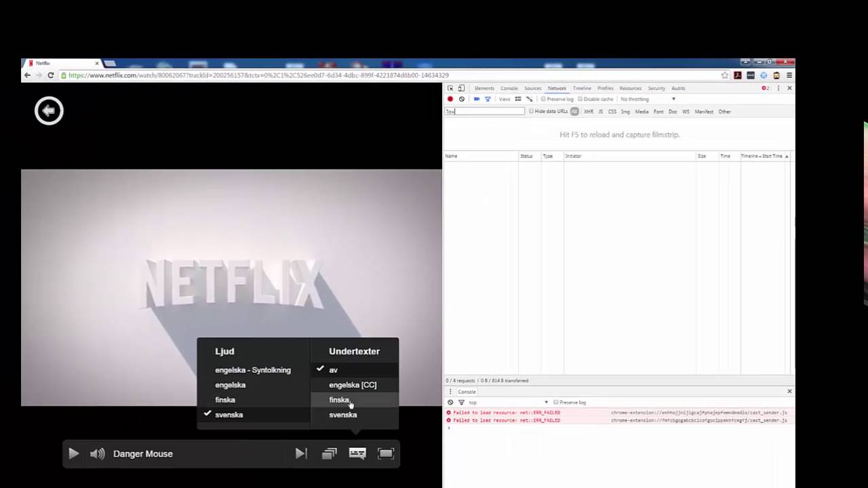Viewport: 868px width, 488px height.
Task: Sort by Name column header
Action: pyautogui.click(x=481, y=156)
